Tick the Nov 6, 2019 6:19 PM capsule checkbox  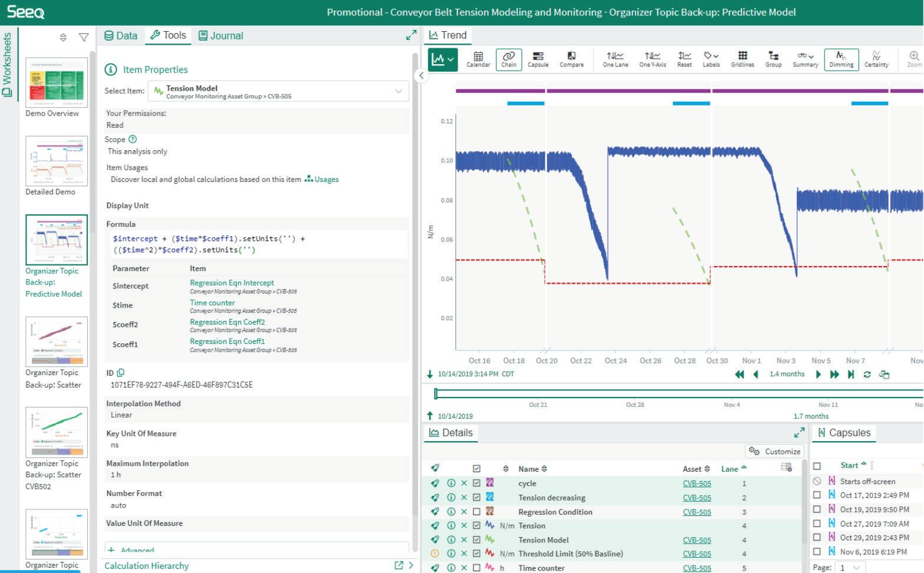click(x=817, y=552)
